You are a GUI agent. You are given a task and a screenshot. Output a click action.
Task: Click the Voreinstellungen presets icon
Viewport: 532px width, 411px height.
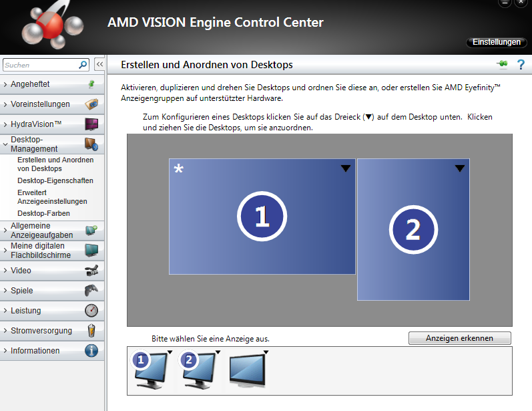click(x=91, y=104)
